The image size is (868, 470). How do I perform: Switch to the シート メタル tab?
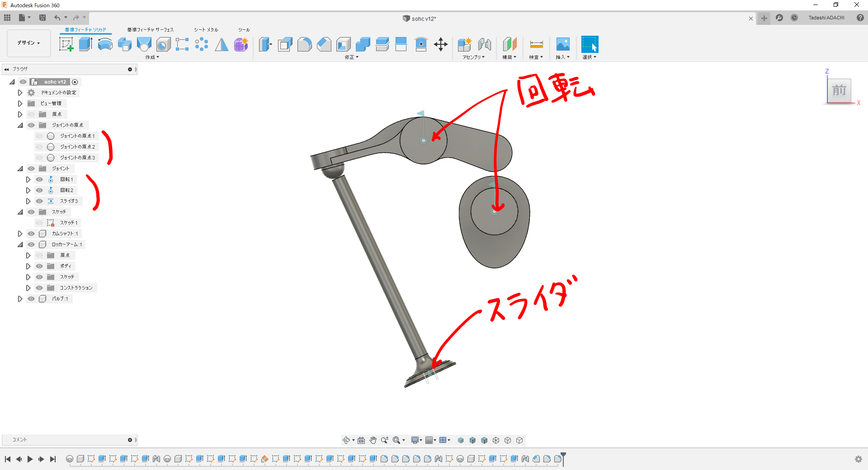(x=206, y=30)
